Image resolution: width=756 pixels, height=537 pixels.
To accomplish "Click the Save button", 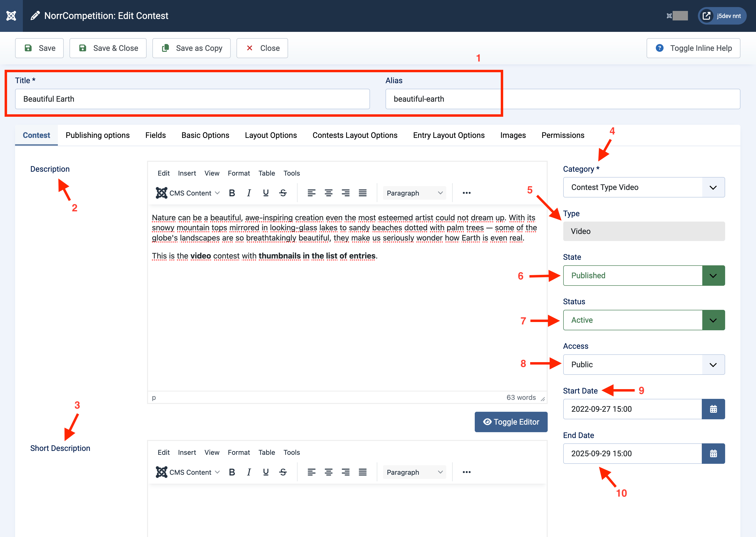I will click(39, 48).
